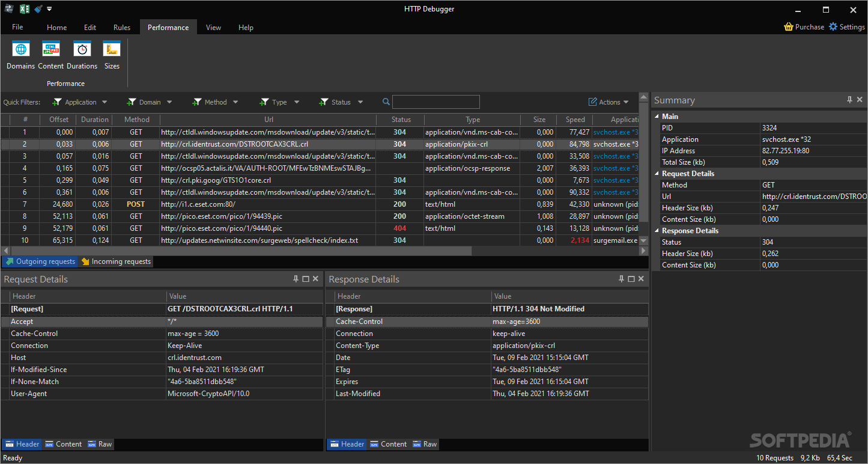Pin the Response Details panel
This screenshot has height=464, width=868.
pyautogui.click(x=621, y=279)
